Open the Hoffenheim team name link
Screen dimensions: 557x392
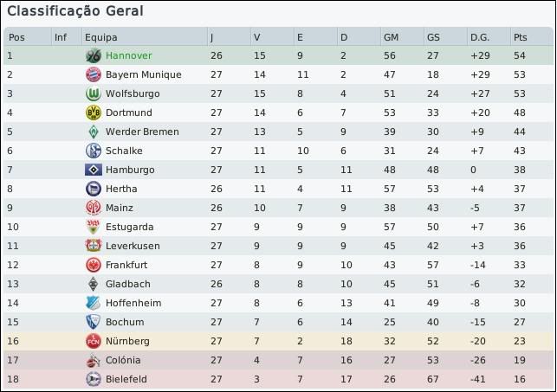[x=133, y=303]
